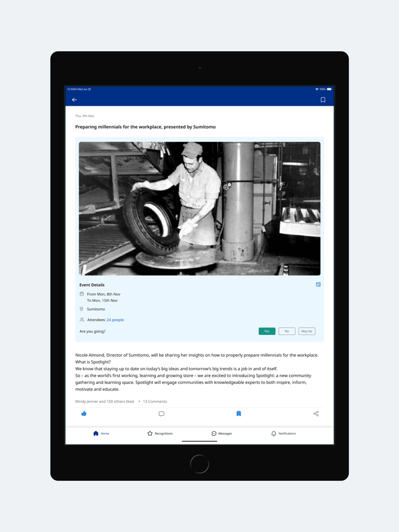View who liked: Mindy Jenner and 150 others
Image resolution: width=399 pixels, height=532 pixels.
[x=104, y=402]
